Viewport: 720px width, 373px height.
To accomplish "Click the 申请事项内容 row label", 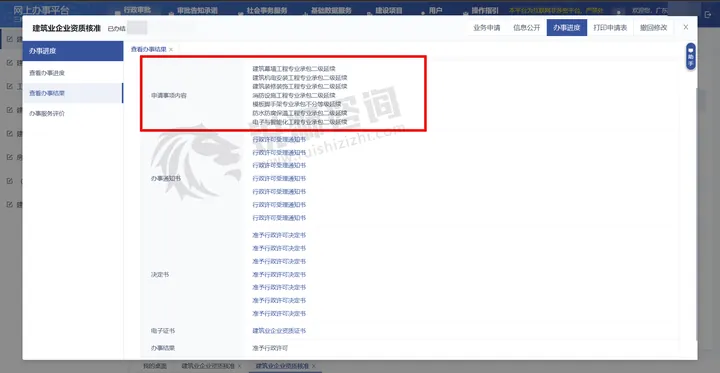I will point(169,96).
